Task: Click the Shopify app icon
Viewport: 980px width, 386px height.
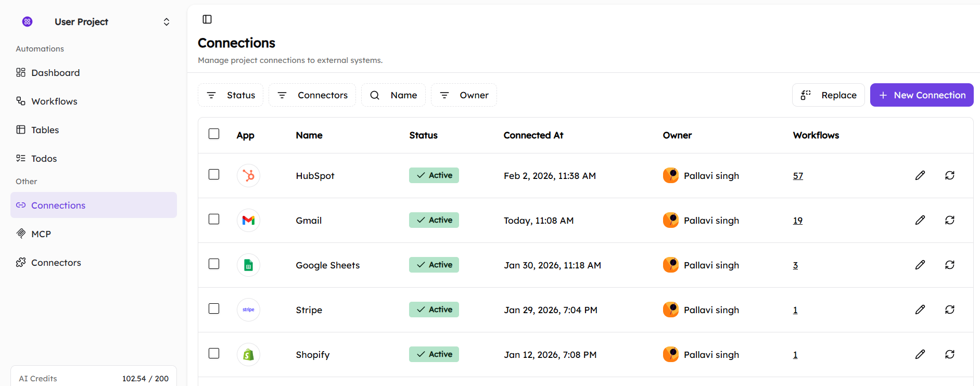Action: [248, 354]
